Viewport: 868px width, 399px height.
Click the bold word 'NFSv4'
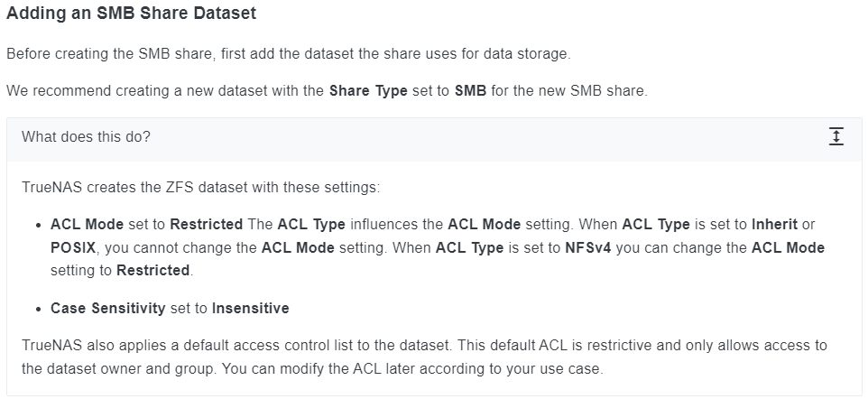(588, 247)
